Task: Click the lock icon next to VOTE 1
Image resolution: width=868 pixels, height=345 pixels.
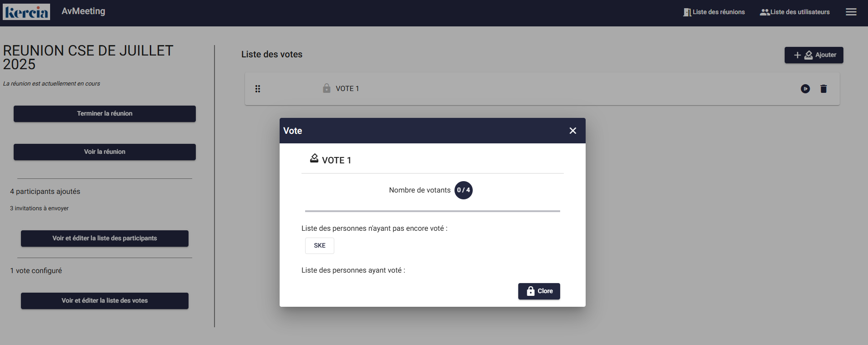Action: coord(327,88)
